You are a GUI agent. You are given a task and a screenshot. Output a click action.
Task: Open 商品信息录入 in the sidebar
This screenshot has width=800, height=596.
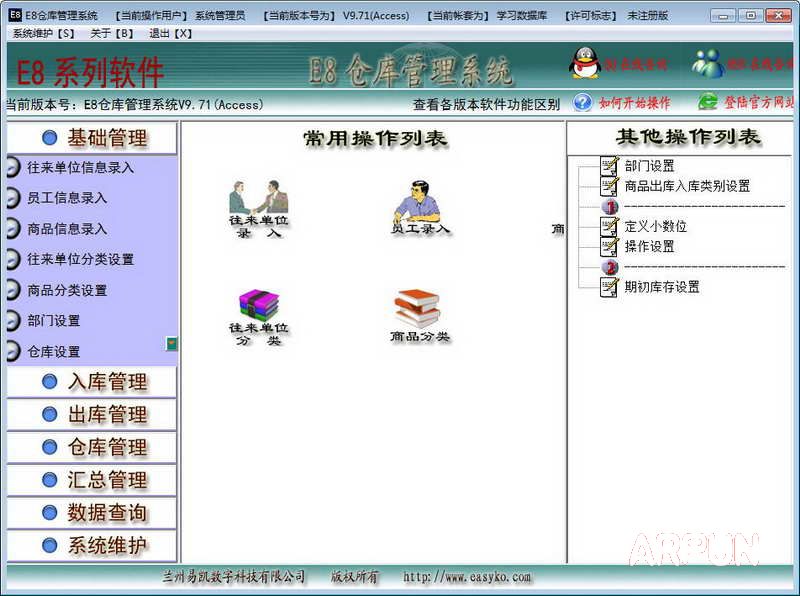click(x=67, y=229)
